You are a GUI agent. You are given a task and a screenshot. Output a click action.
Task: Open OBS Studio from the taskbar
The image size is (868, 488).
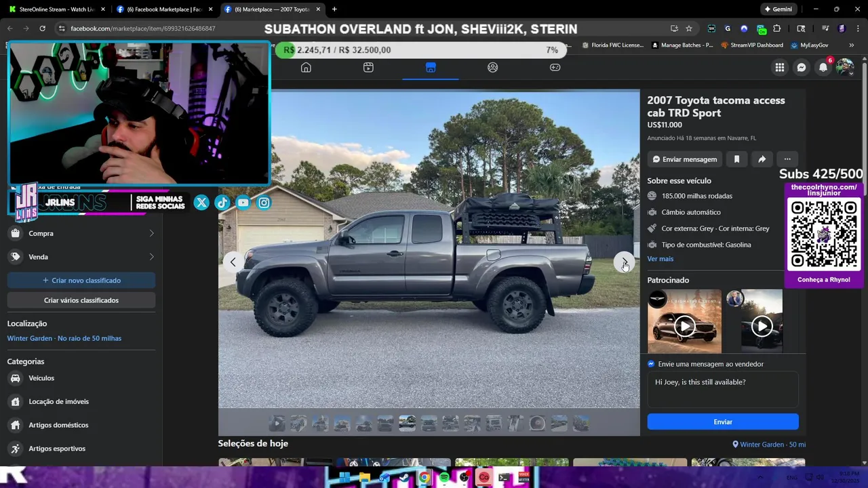tap(464, 478)
